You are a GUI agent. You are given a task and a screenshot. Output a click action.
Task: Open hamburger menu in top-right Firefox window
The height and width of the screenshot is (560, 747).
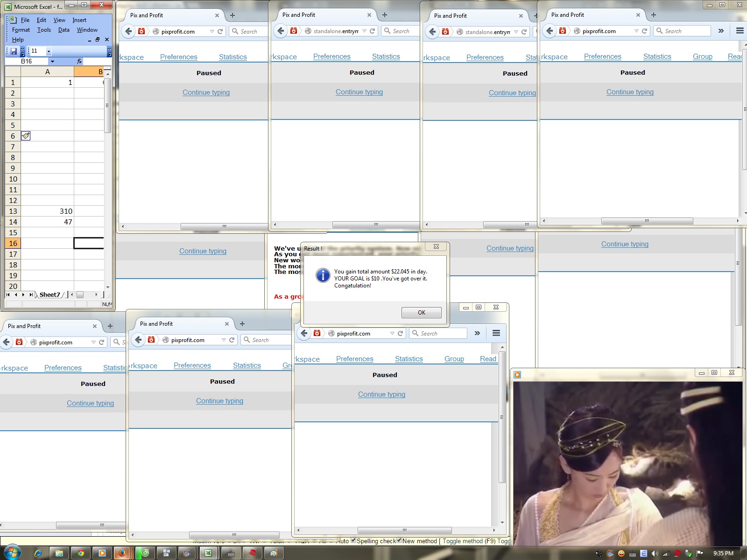click(740, 31)
